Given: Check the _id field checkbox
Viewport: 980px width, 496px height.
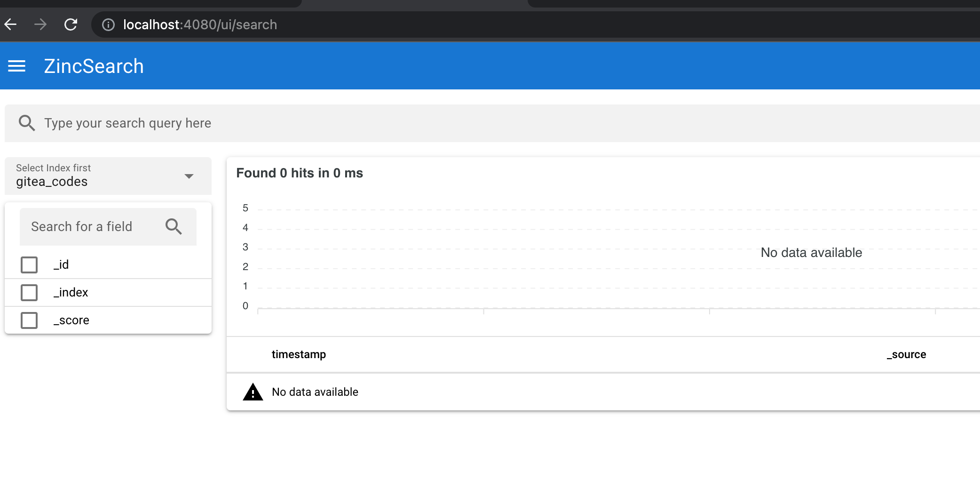Looking at the screenshot, I should (29, 264).
